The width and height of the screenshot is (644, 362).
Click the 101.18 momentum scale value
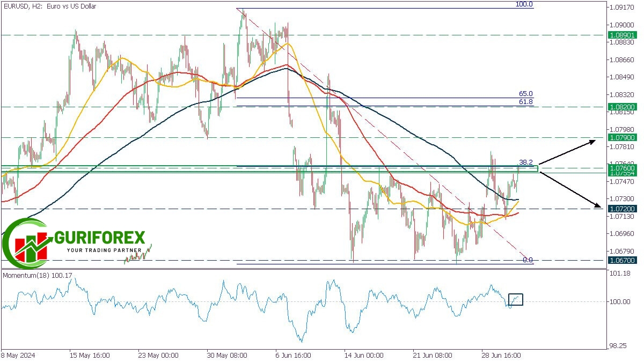click(620, 274)
